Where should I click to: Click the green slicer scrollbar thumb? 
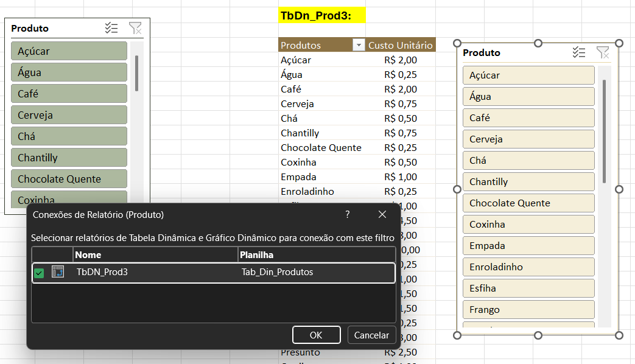[x=136, y=73]
